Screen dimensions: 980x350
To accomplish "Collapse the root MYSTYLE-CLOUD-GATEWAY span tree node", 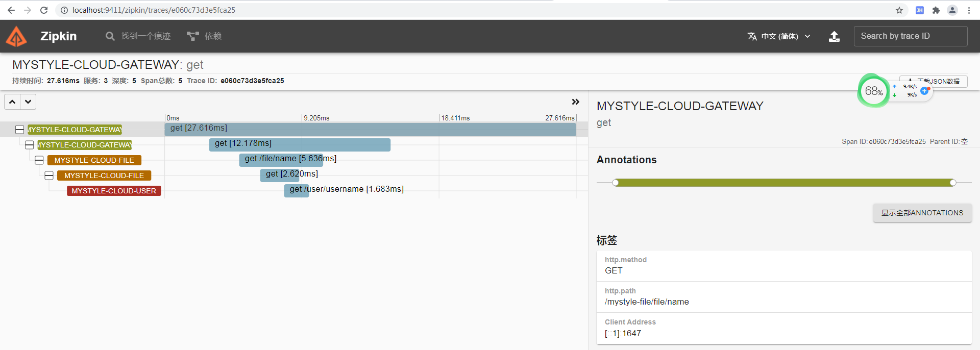I will pyautogui.click(x=19, y=130).
